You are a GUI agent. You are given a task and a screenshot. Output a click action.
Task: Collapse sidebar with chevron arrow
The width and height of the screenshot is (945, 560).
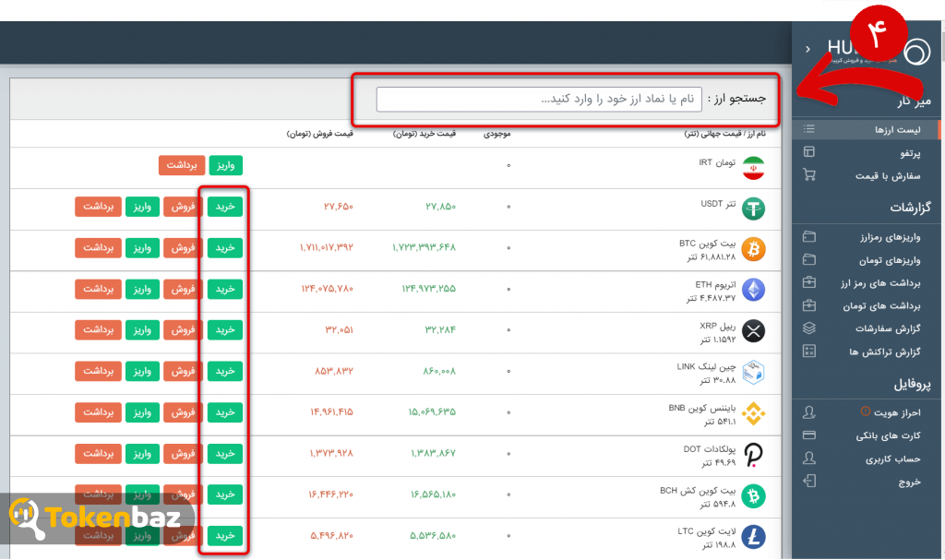(807, 49)
